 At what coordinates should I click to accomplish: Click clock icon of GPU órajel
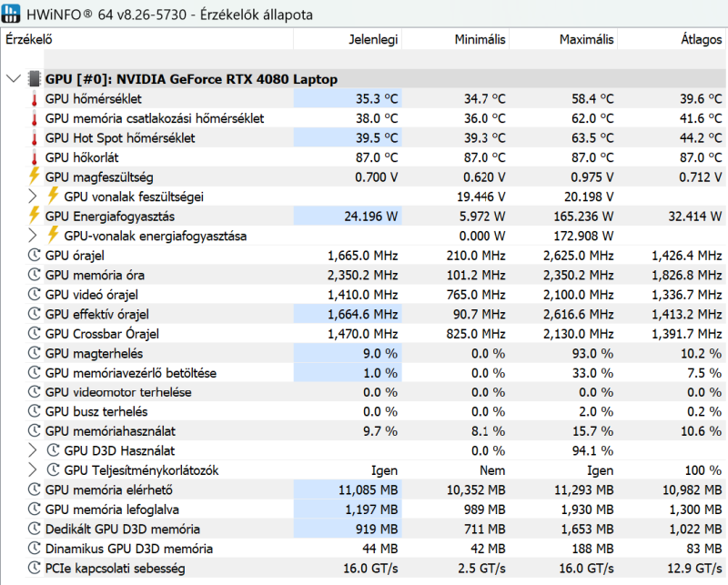tap(35, 255)
